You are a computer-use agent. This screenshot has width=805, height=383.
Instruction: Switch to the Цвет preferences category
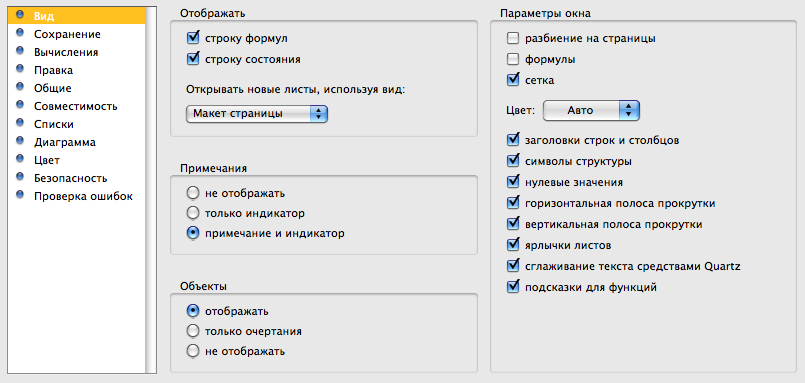47,160
